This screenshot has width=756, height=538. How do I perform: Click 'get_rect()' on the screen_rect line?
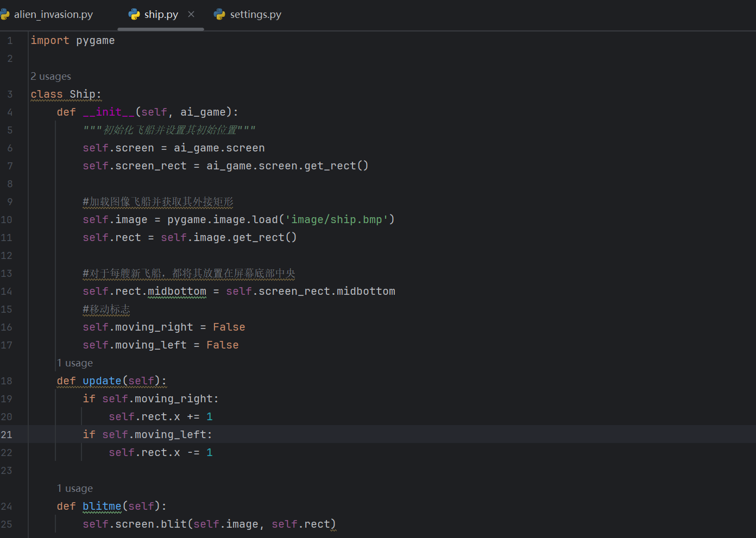tap(336, 166)
